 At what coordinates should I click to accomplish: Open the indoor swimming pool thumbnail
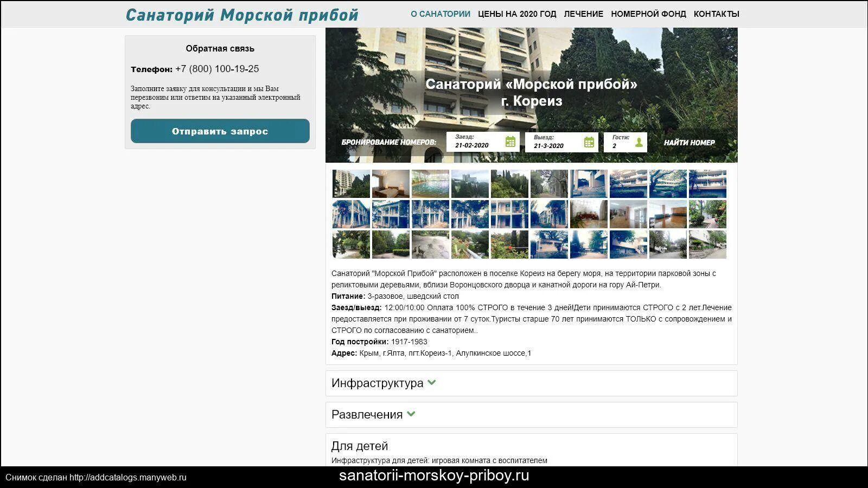[x=430, y=184]
